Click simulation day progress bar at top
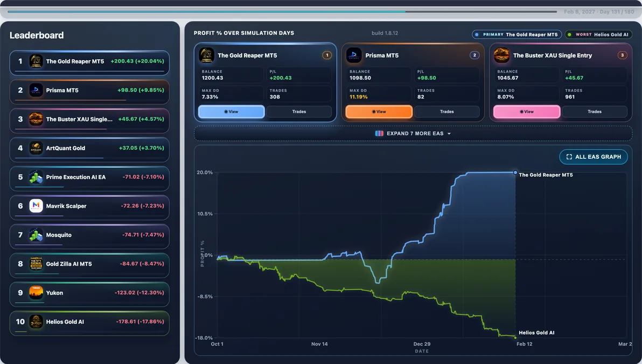Screen dimensions: 642x364 click(282, 11)
